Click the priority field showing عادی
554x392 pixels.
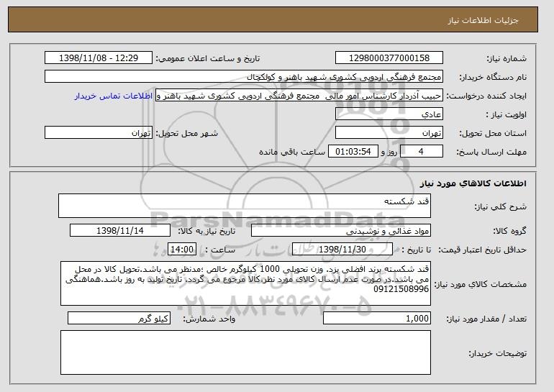pyautogui.click(x=389, y=114)
